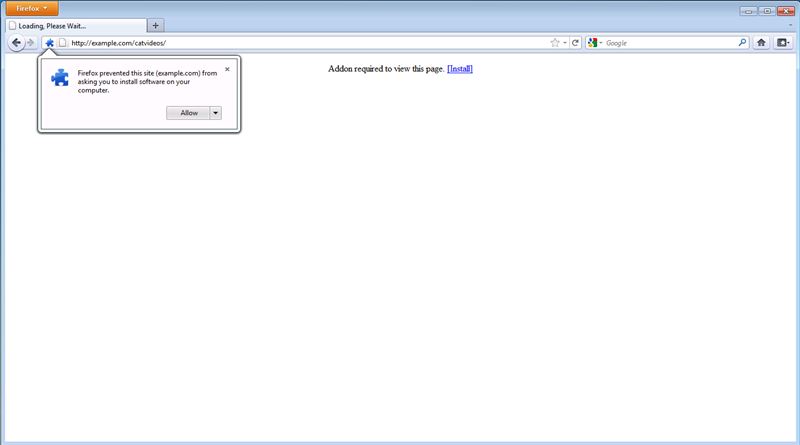
Task: Click the page identity icon beside URL
Action: (x=62, y=43)
